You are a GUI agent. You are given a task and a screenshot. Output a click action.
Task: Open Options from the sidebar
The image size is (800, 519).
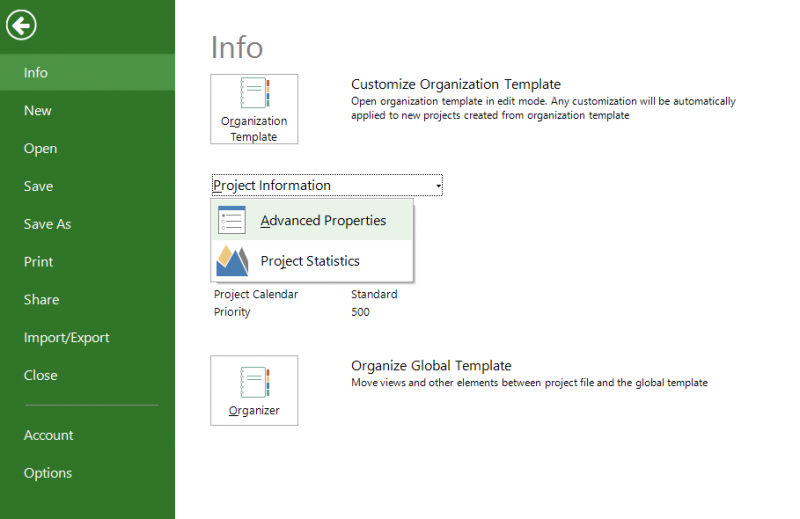point(48,474)
